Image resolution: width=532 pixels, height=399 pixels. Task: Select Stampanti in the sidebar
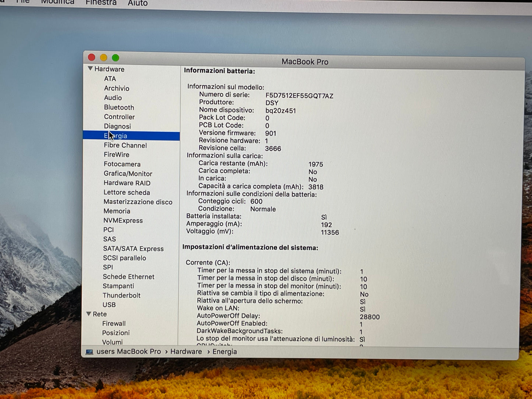[x=119, y=286]
